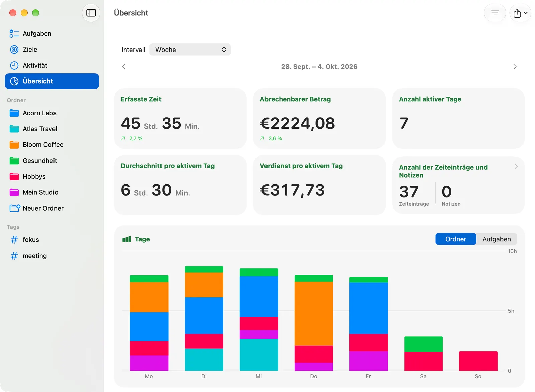This screenshot has height=392, width=535.
Task: Click the 2,7 % trend indicator
Action: pos(132,138)
